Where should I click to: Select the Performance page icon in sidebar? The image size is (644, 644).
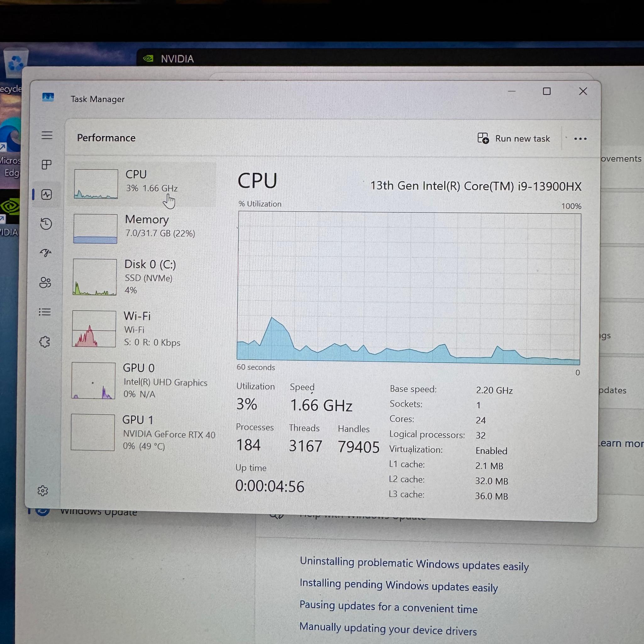pos(46,194)
